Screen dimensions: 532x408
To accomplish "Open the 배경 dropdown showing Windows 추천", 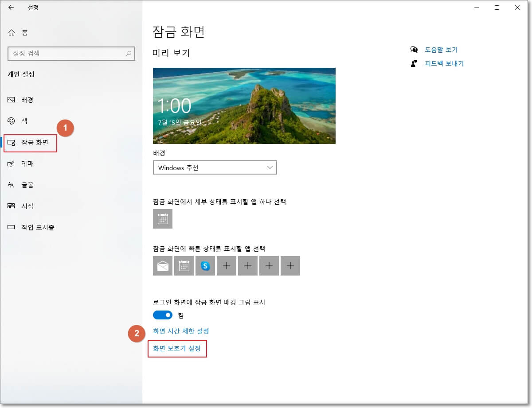I will 215,167.
